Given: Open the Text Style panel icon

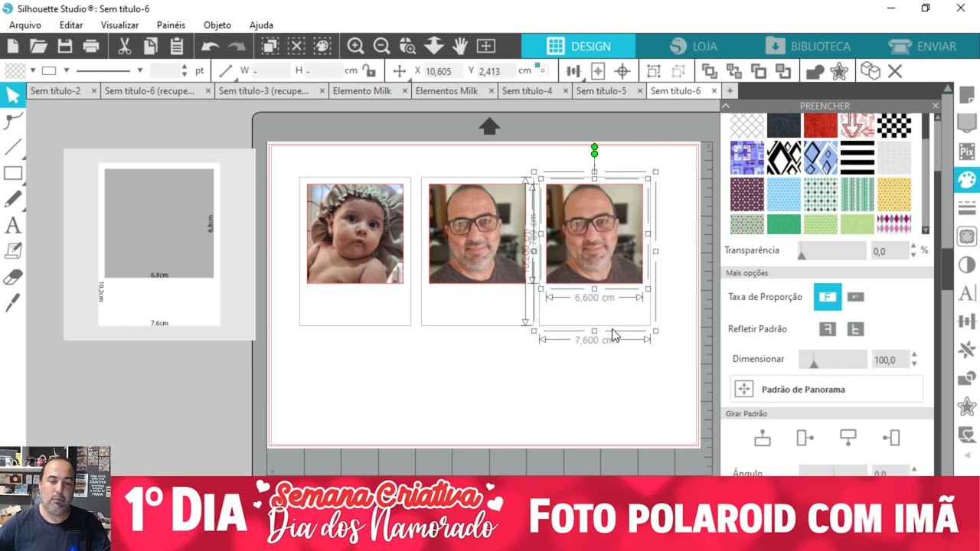Looking at the screenshot, I should pyautogui.click(x=967, y=293).
